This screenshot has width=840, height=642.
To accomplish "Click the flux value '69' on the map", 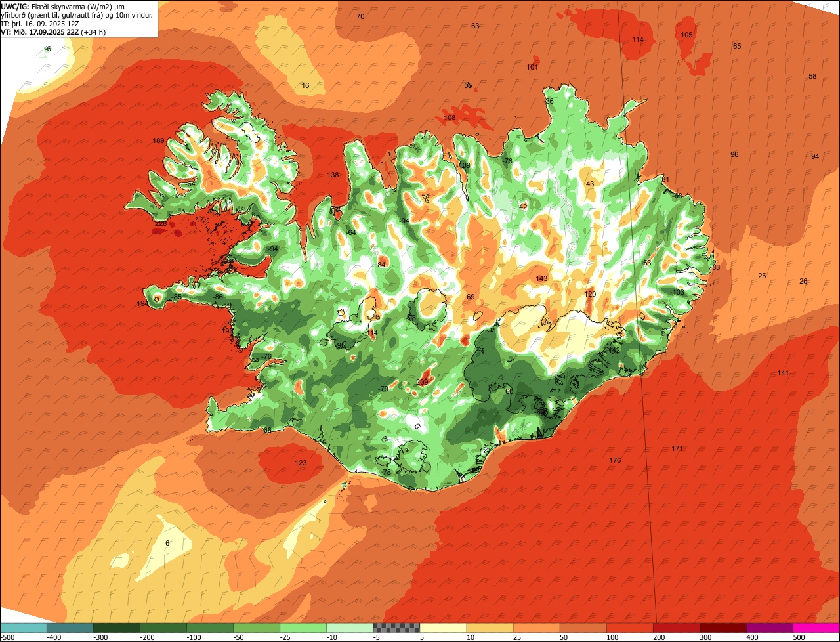I will click(x=471, y=297).
